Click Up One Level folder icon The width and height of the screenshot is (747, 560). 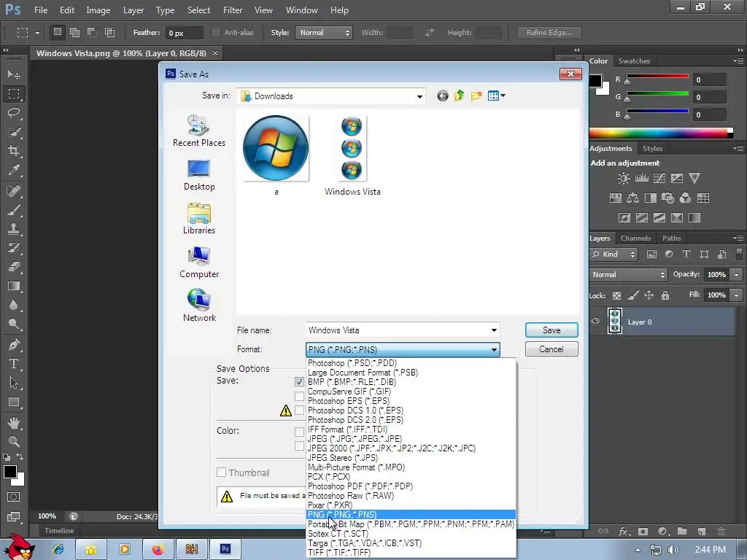point(460,96)
